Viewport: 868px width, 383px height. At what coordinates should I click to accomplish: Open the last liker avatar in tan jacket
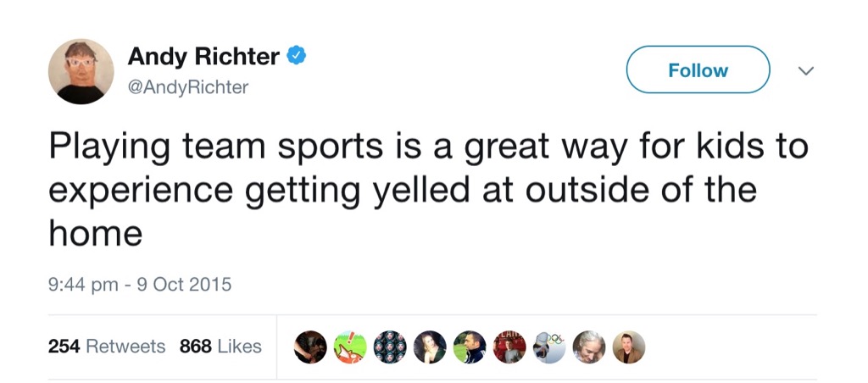629,347
